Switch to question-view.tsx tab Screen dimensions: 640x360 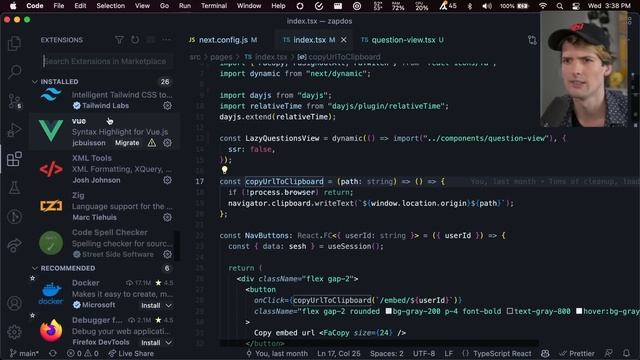tap(402, 40)
